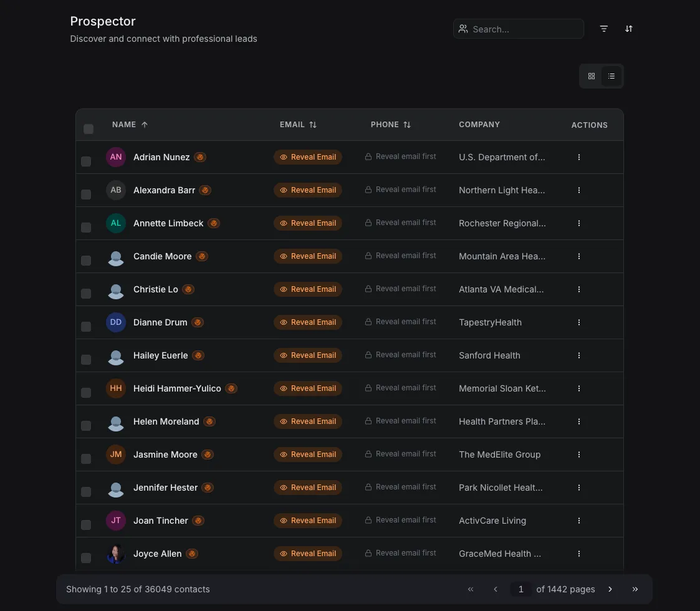Open the actions menu for Sanford Health row
This screenshot has height=611, width=700.
pyautogui.click(x=579, y=355)
